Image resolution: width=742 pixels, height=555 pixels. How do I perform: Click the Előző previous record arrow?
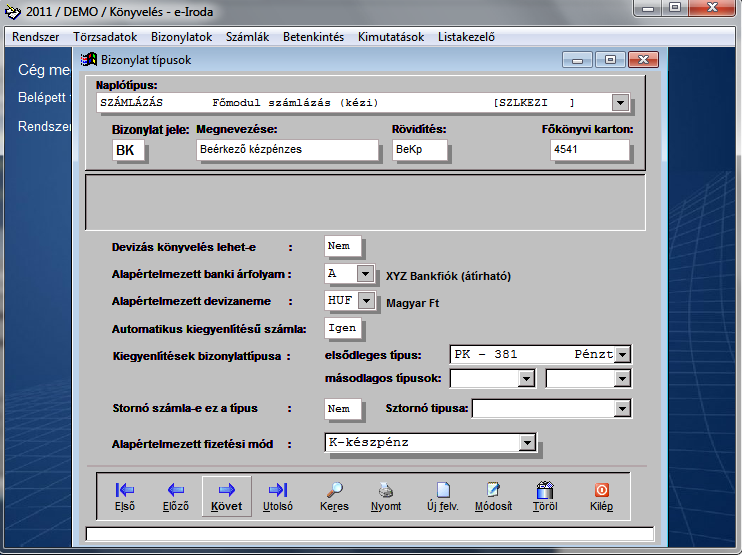point(176,495)
